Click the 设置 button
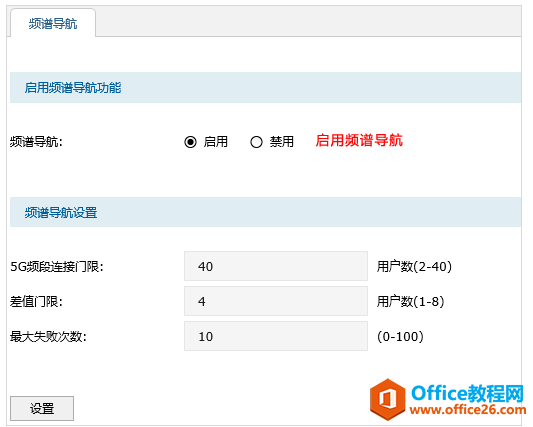The height and width of the screenshot is (427, 533). 42,408
